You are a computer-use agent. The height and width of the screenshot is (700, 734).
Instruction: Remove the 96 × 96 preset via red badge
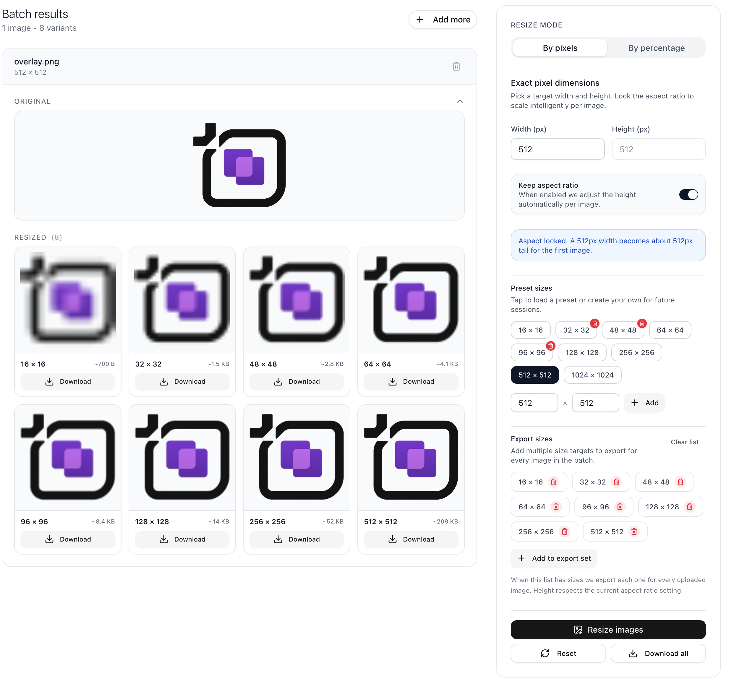(x=551, y=346)
